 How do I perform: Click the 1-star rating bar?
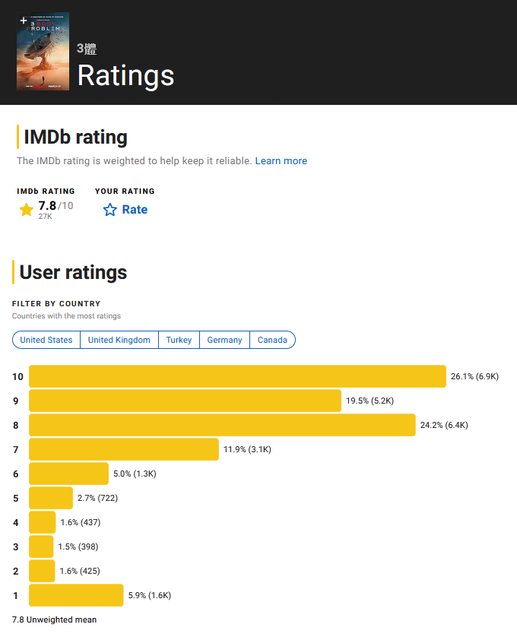76,595
